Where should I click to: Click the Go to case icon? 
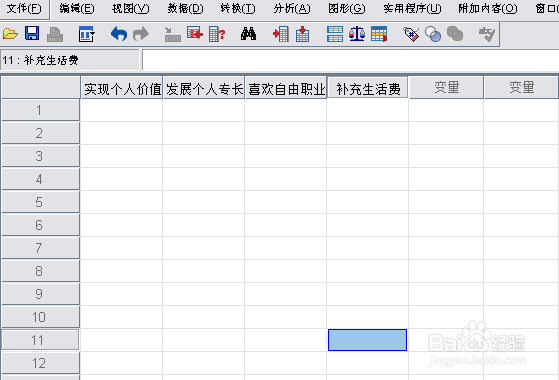coord(173,35)
